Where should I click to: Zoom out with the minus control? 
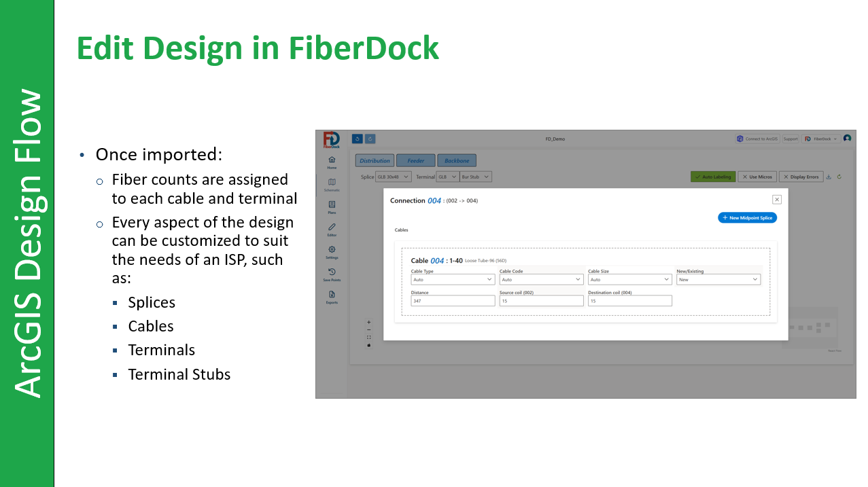(x=369, y=329)
